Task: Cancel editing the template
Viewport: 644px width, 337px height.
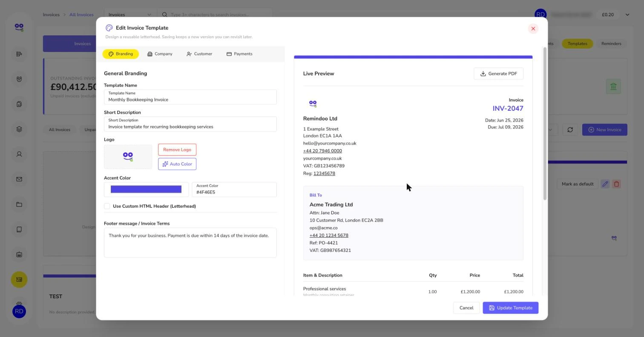Action: pyautogui.click(x=466, y=308)
